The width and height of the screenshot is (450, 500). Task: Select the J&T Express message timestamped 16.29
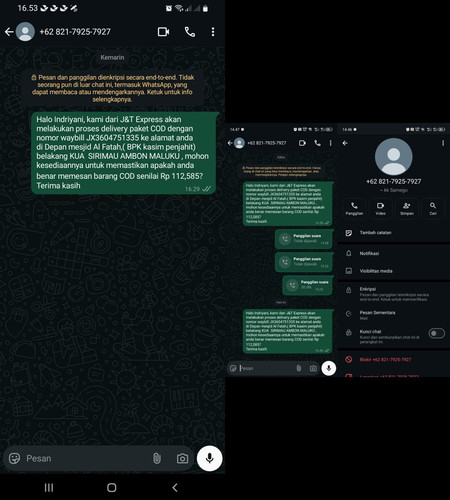(123, 153)
